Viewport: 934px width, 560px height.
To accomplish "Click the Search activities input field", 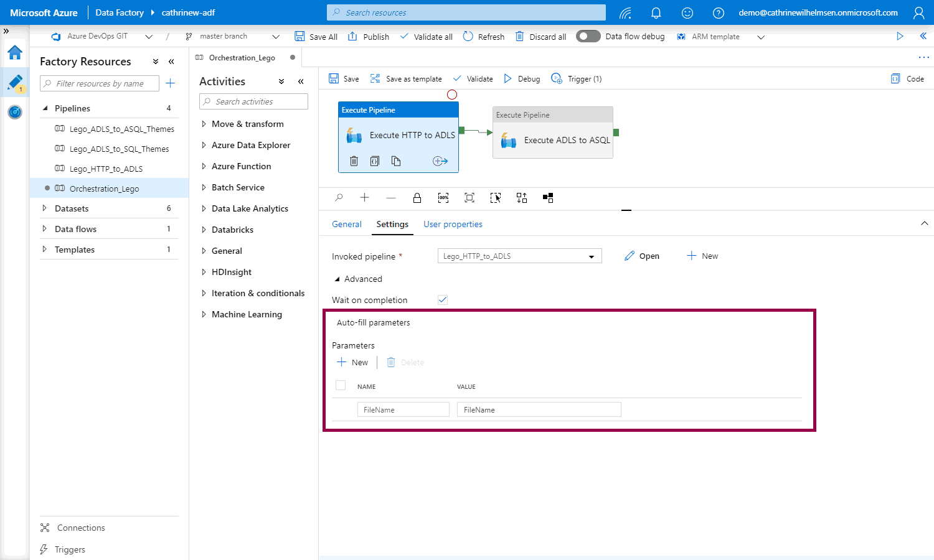I will coord(254,101).
